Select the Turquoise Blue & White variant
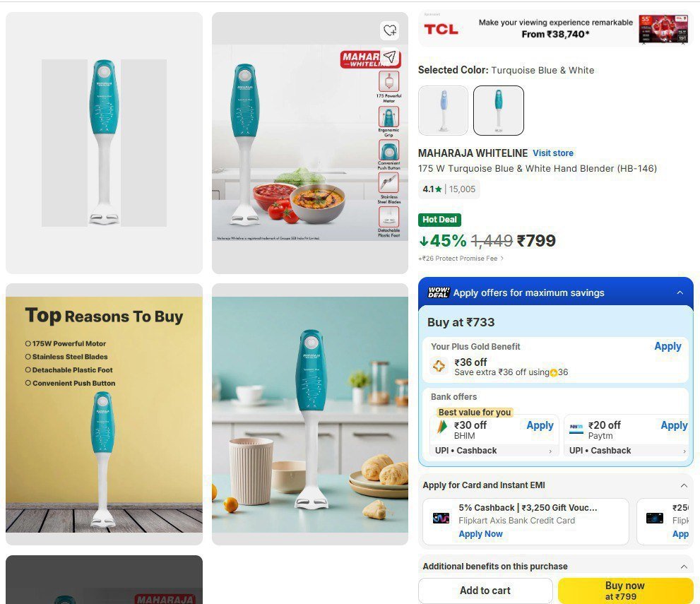Viewport: 700px width, 604px height. (x=498, y=110)
